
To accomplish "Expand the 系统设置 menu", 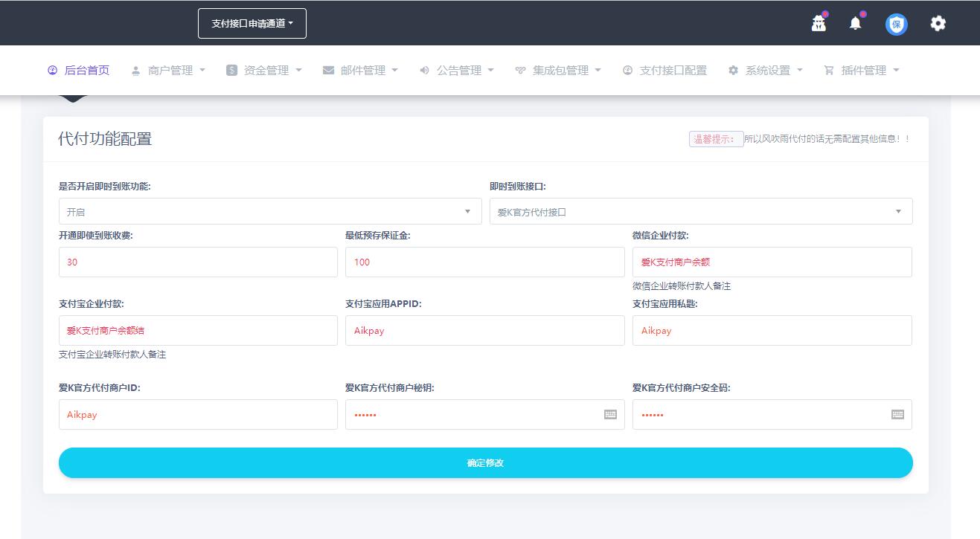I will (x=767, y=71).
